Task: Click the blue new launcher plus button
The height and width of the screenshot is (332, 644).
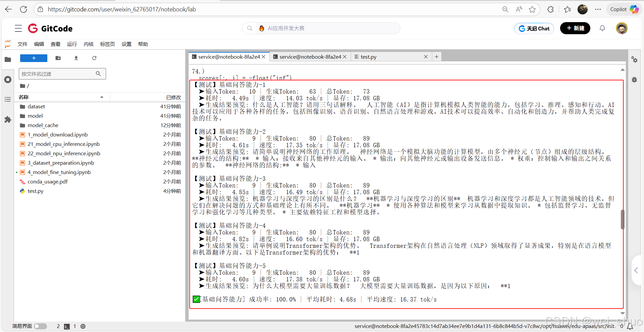Action: point(34,58)
